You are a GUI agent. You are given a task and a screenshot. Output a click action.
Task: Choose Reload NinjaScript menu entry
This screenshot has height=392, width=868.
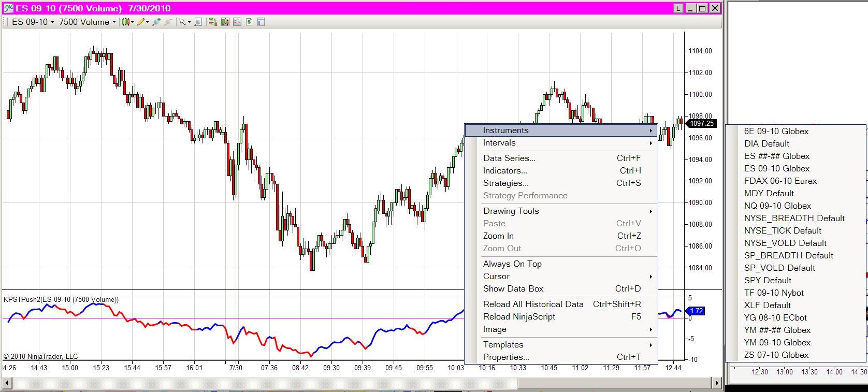561,317
